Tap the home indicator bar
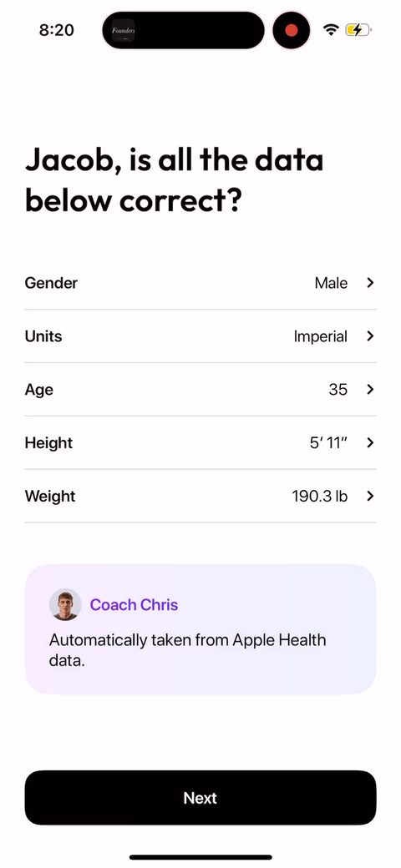Screen dimensions: 401x868 pos(200,857)
